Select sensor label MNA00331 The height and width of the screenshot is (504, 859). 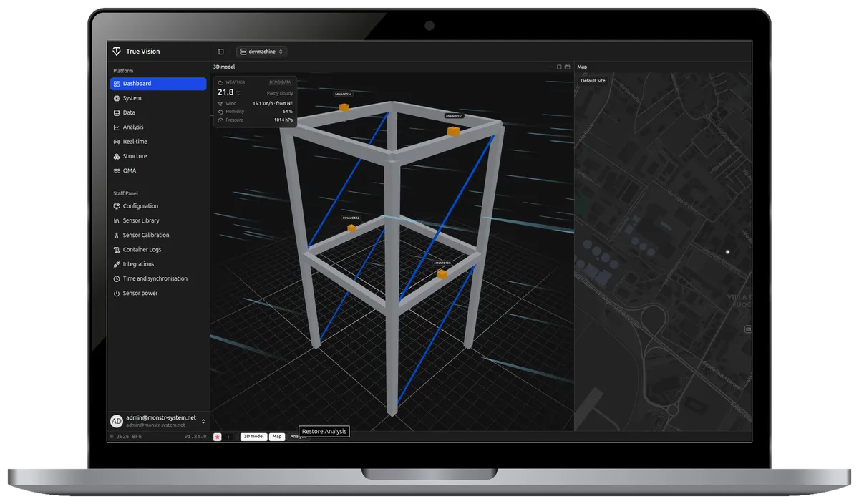coord(454,115)
